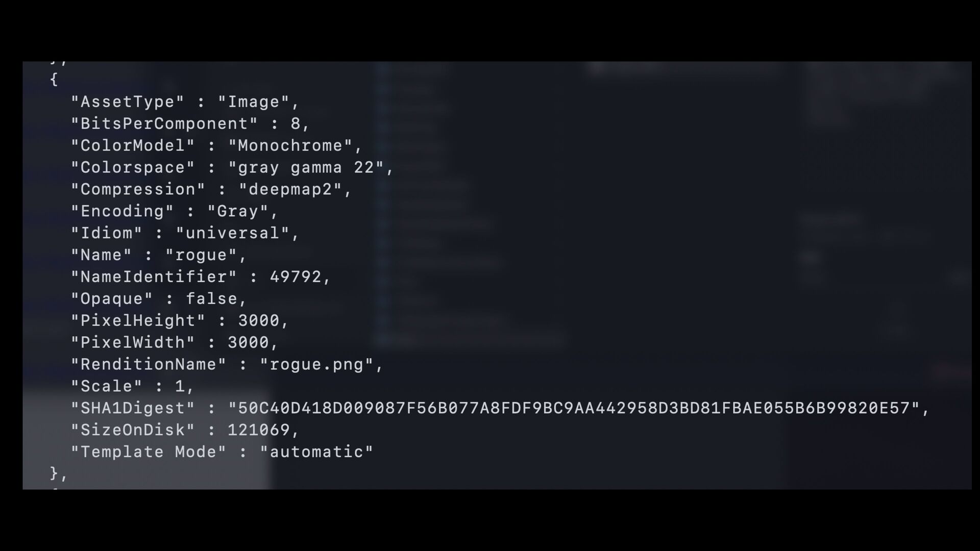
Task: Click the BitsPerComponent value 8
Action: (296, 124)
